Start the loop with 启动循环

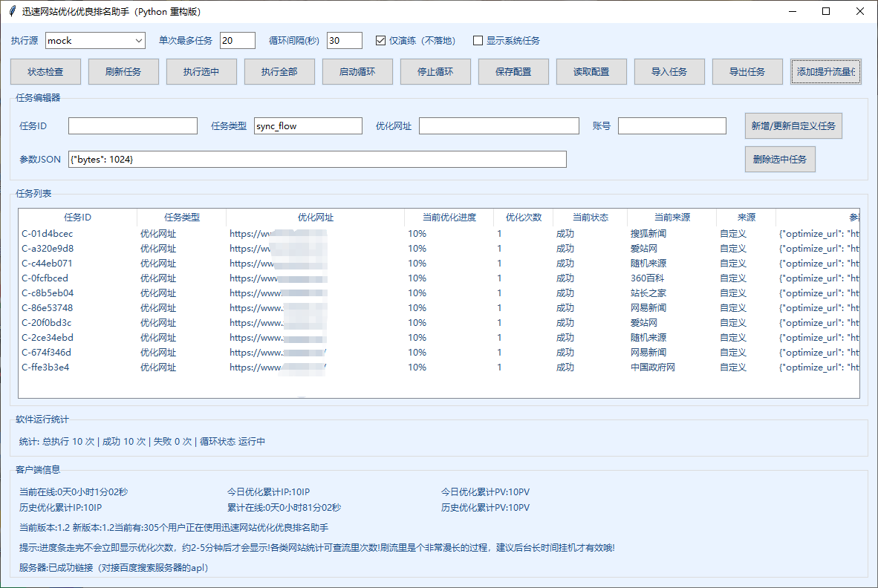[x=357, y=72]
